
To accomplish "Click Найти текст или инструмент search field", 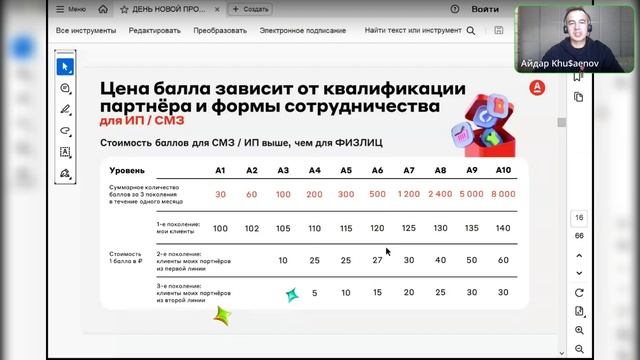I will coord(413,30).
